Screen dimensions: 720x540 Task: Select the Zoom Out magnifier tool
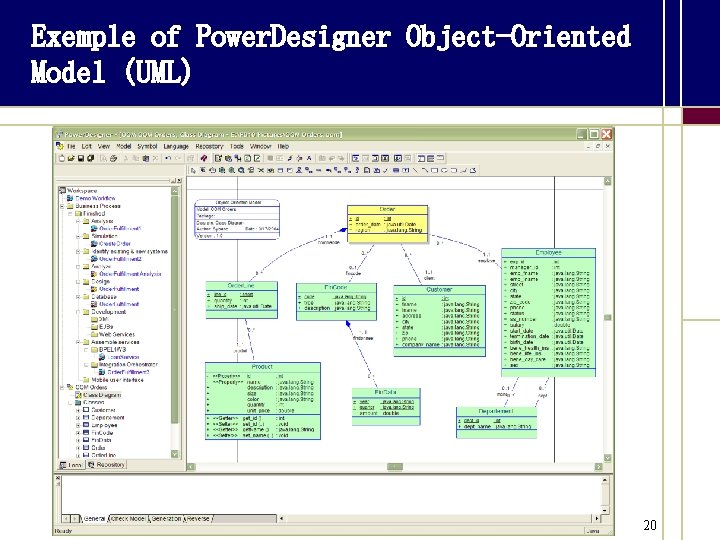coord(231,170)
